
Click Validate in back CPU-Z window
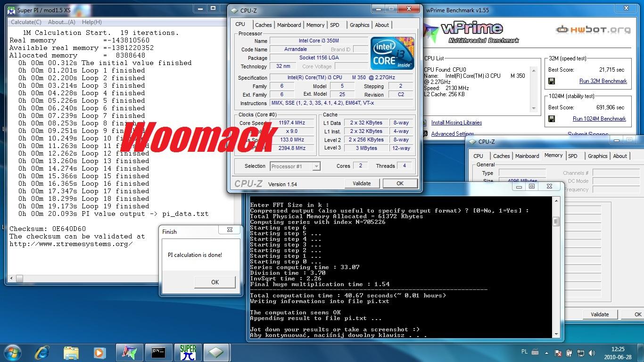coord(600,314)
